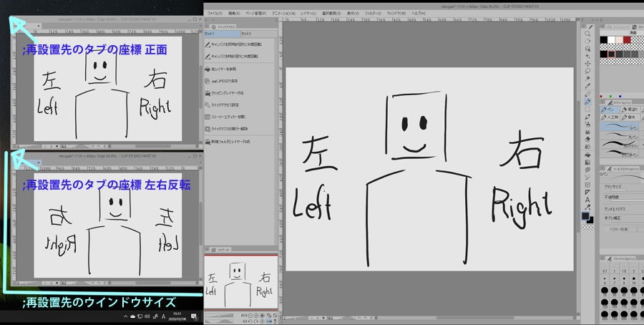644x325 pixels.
Task: Open the フィルター(I) menu
Action: [x=373, y=13]
